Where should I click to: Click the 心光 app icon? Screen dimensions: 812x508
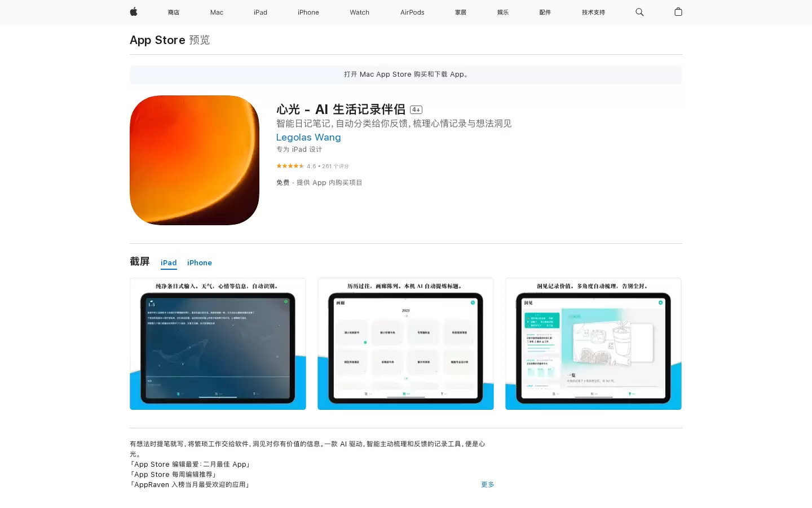click(195, 160)
